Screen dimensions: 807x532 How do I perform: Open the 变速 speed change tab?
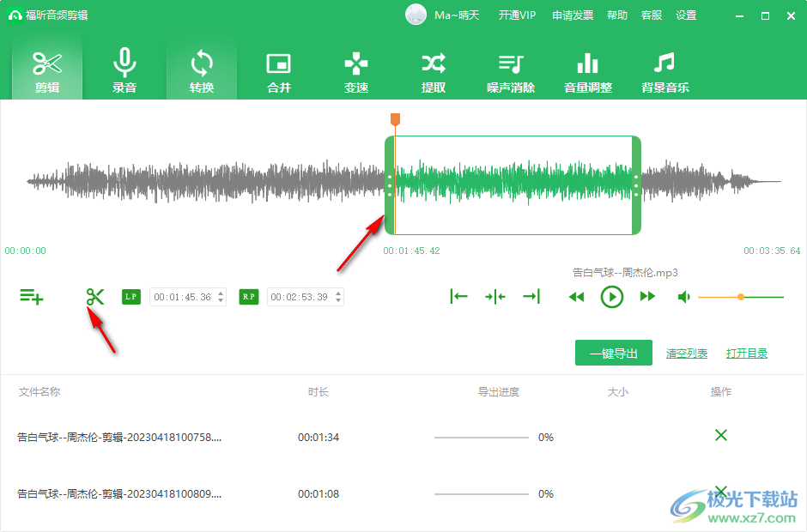click(355, 71)
